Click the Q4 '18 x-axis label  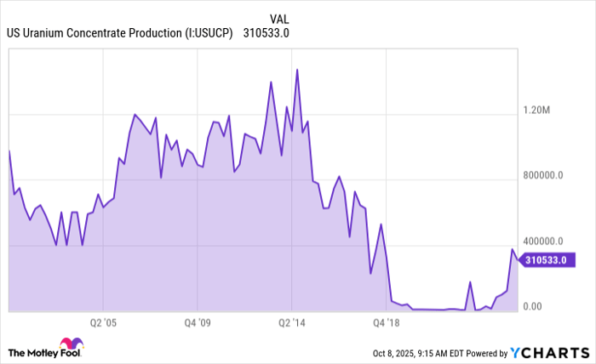[387, 323]
